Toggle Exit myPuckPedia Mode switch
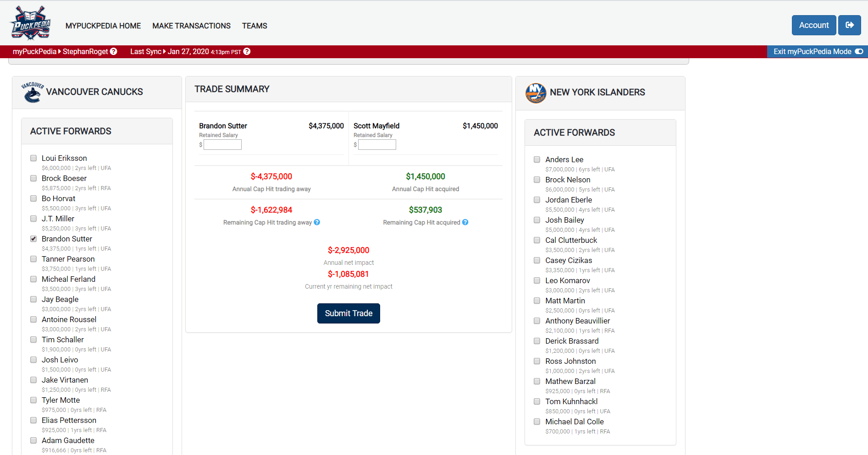 (859, 52)
